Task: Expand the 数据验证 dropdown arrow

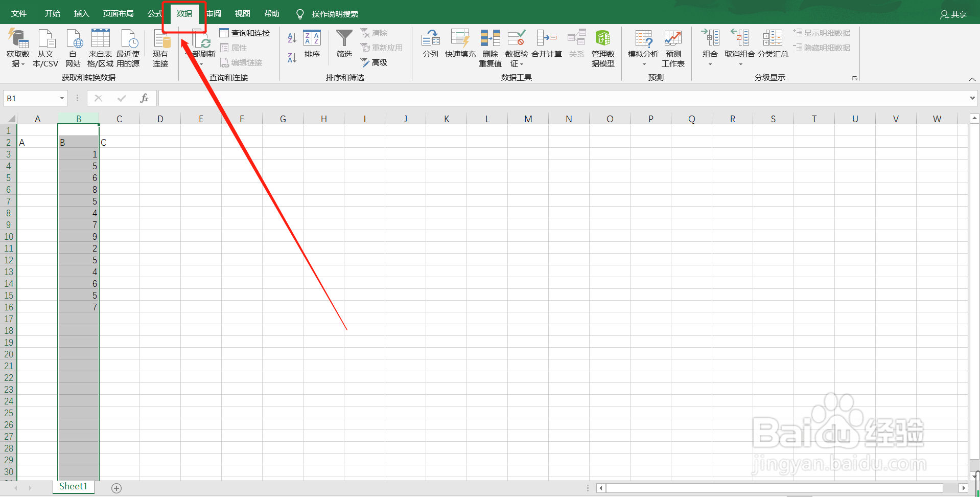Action: point(522,64)
